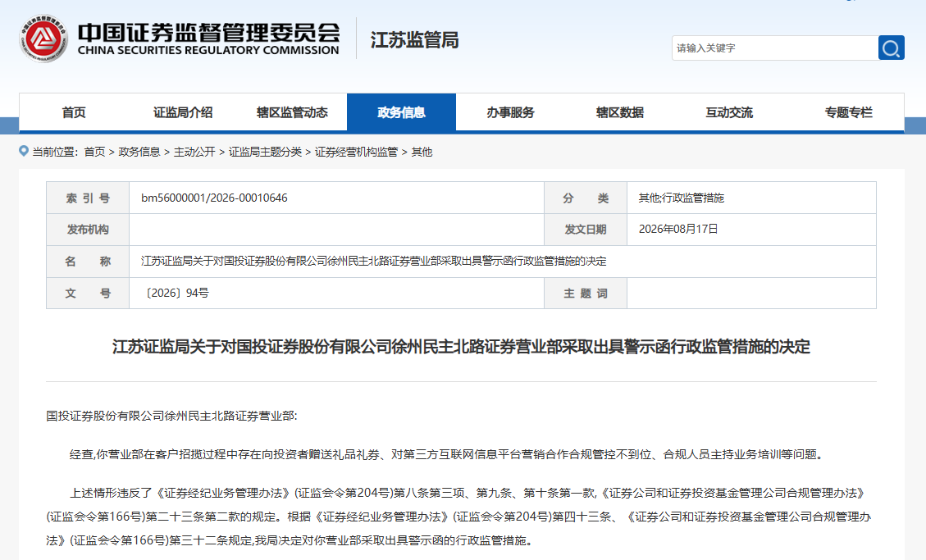
Task: Open the 辖区监管动态 navigation tab
Action: click(292, 112)
